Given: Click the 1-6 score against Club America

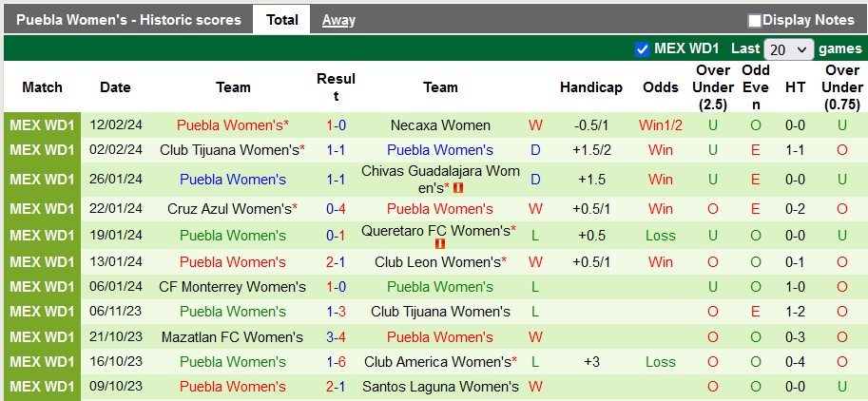Looking at the screenshot, I should pyautogui.click(x=336, y=362).
